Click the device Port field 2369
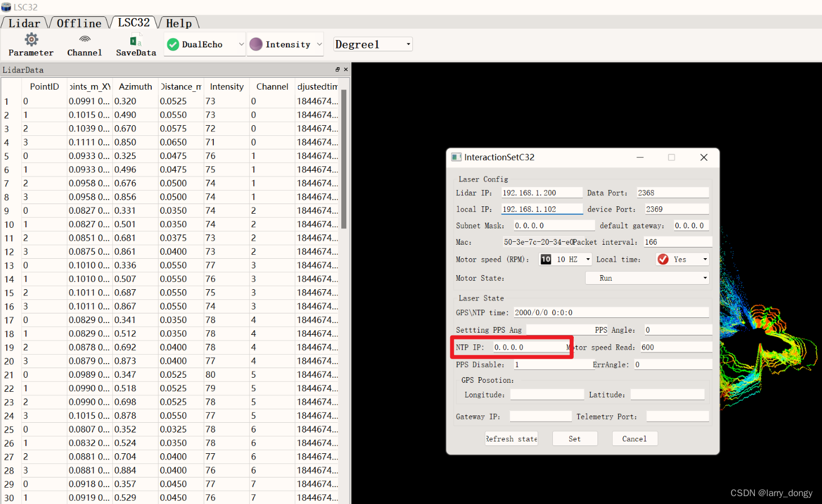The width and height of the screenshot is (822, 504). (677, 209)
